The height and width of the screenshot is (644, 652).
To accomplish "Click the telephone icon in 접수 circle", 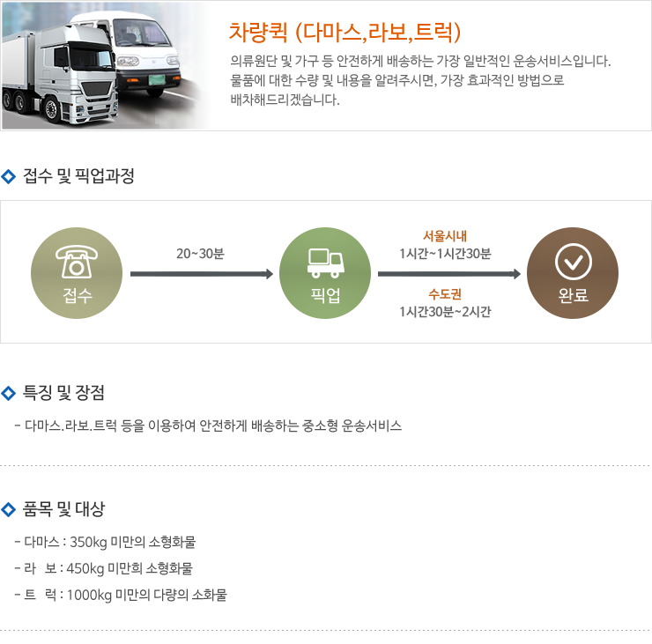I will pos(77,261).
